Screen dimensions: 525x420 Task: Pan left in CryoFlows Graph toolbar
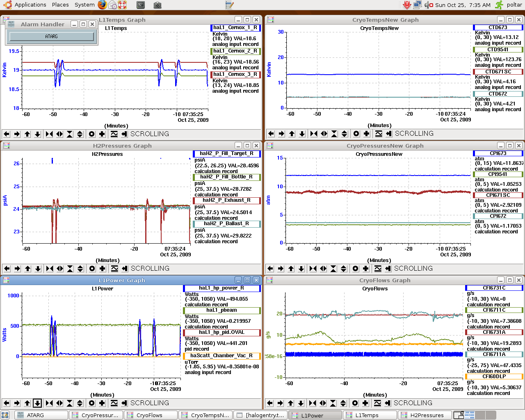pyautogui.click(x=270, y=403)
